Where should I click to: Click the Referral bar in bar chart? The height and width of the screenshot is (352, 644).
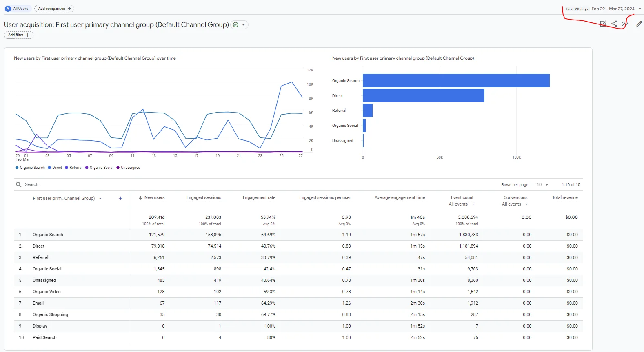[368, 111]
